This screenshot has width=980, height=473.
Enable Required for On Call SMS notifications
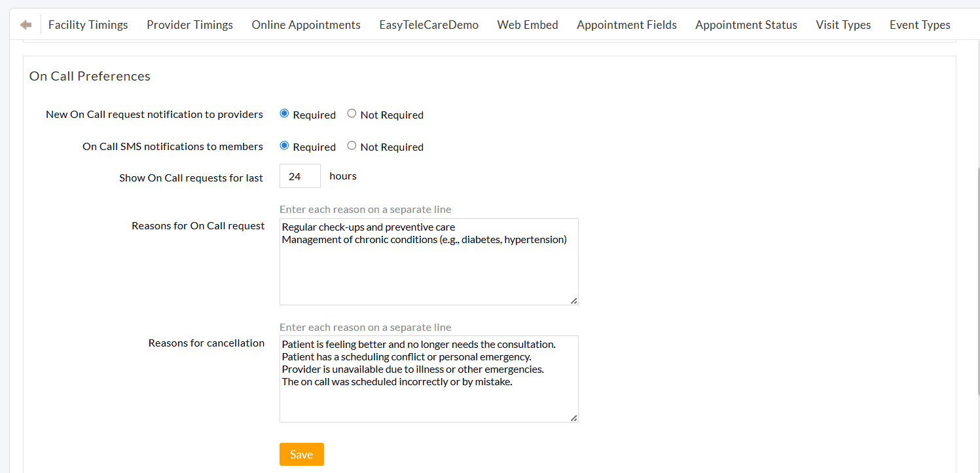click(284, 145)
